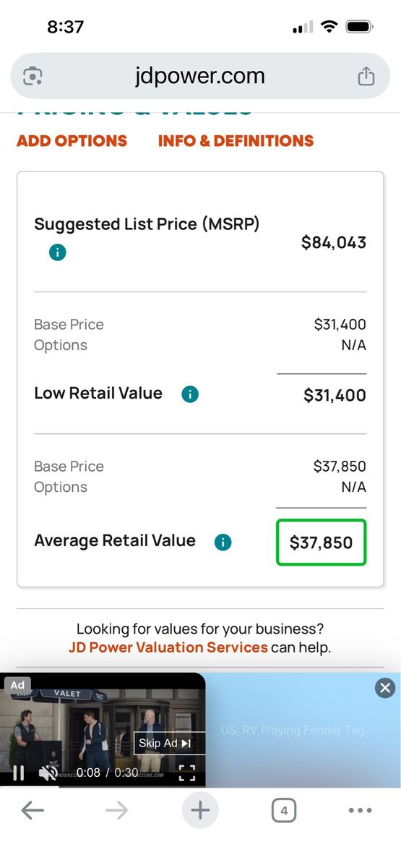
Task: Open the tab switcher showing 4 tabs
Action: tap(284, 811)
